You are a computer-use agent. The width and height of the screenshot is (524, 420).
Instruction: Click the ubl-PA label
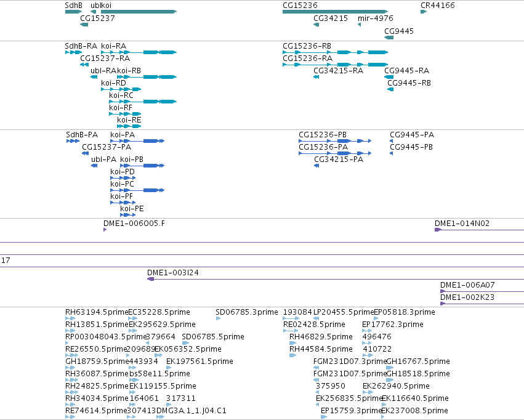103,160
